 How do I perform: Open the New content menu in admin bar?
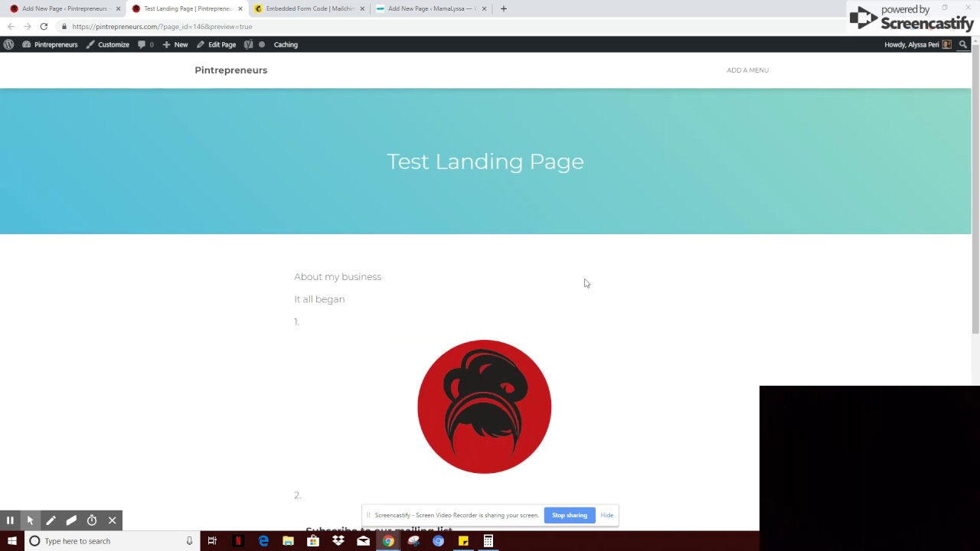(175, 44)
